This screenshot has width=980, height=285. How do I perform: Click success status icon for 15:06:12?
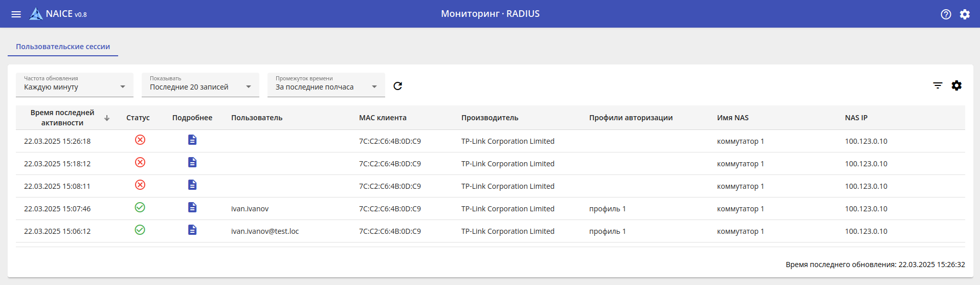pyautogui.click(x=140, y=230)
